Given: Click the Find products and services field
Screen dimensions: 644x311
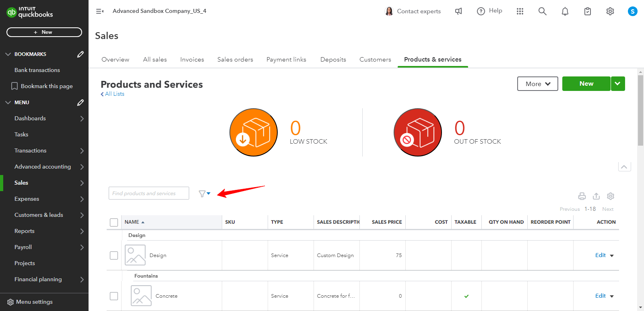Looking at the screenshot, I should click(x=149, y=193).
